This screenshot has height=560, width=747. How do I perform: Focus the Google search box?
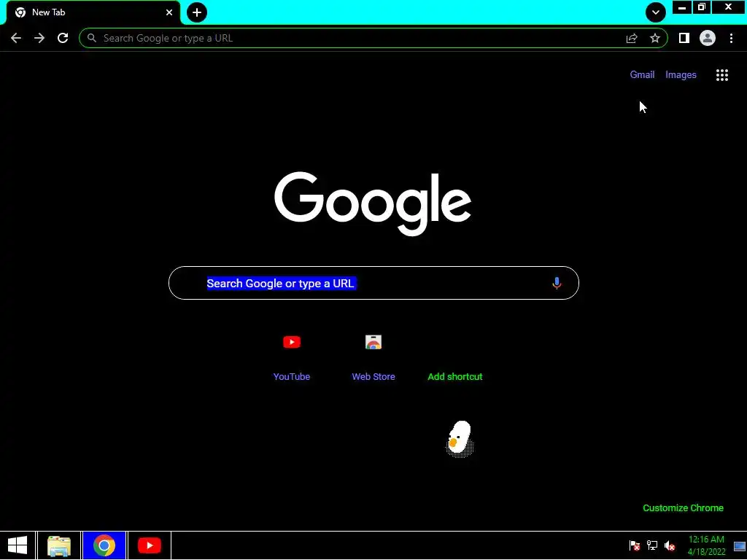point(373,283)
